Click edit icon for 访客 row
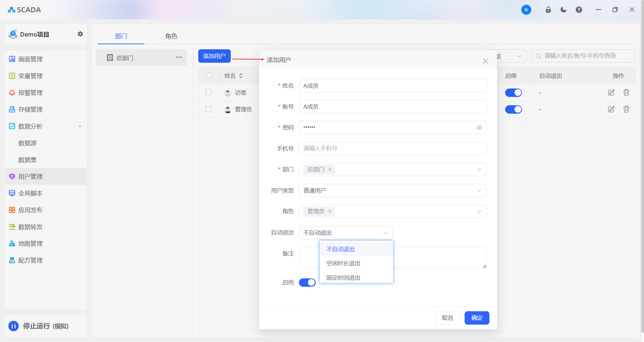The image size is (644, 342). tap(611, 93)
